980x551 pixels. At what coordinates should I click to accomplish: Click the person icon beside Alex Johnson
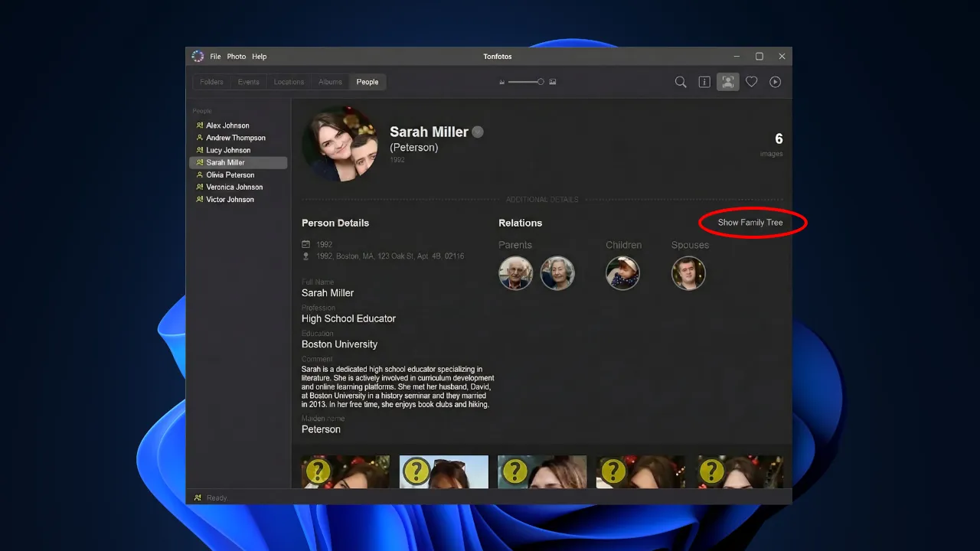pyautogui.click(x=200, y=126)
